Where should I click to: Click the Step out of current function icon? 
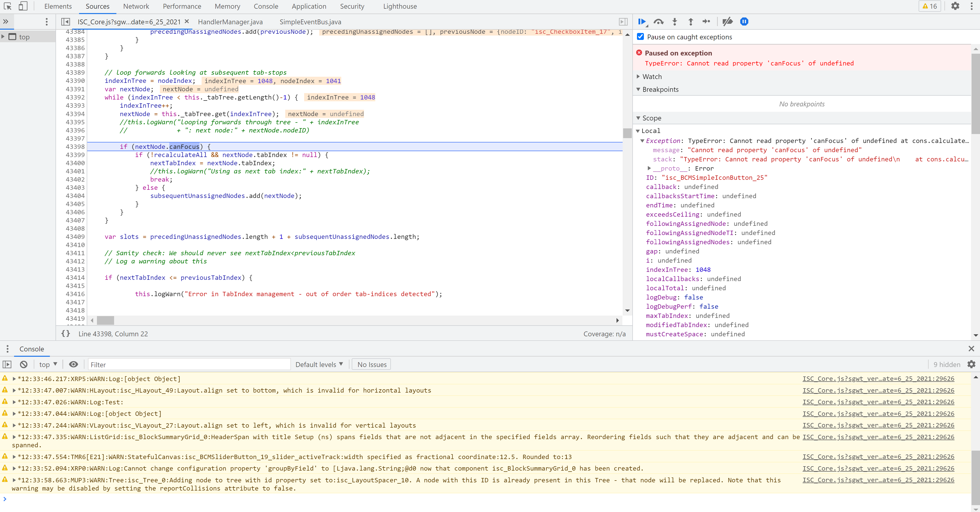click(690, 22)
